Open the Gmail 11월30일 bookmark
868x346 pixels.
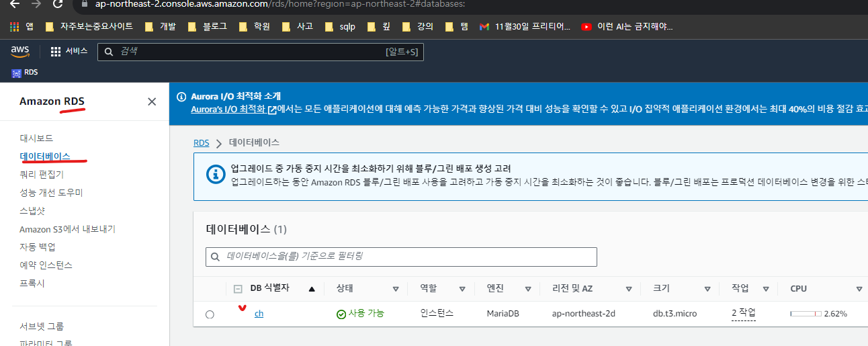click(x=525, y=27)
